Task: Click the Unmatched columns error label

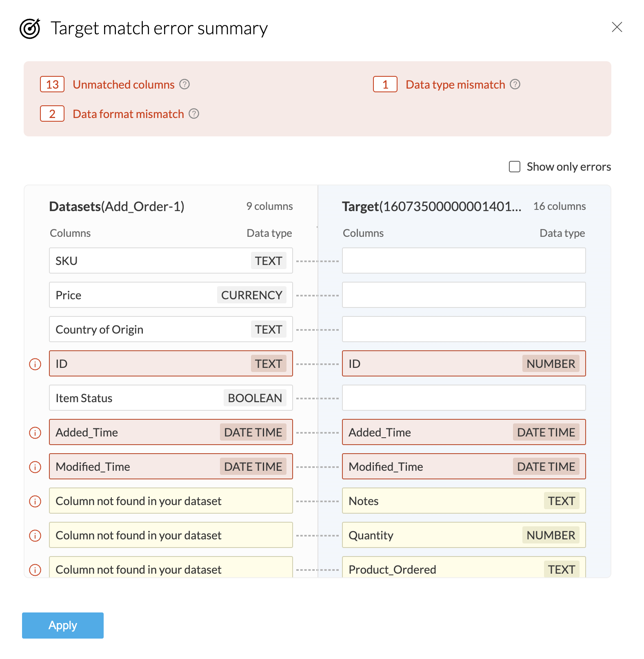Action: (123, 85)
